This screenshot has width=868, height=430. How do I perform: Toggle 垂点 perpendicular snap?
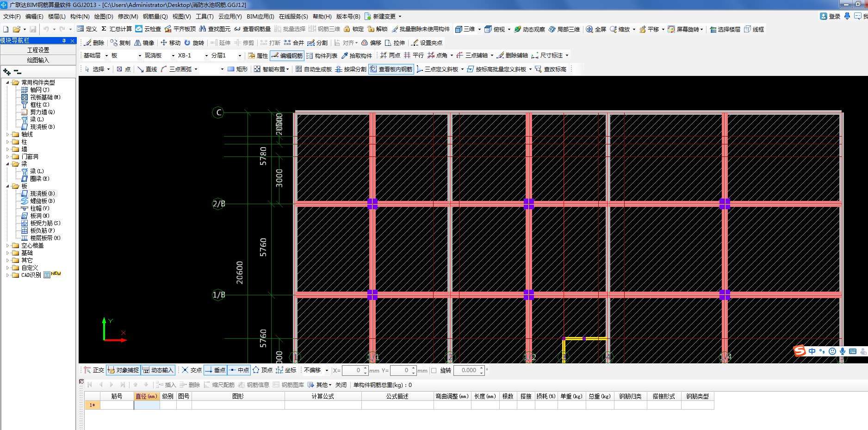tap(215, 370)
